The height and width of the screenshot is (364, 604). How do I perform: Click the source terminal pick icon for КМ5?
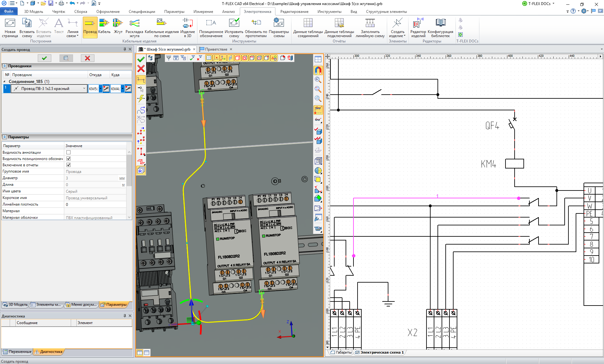pos(106,89)
